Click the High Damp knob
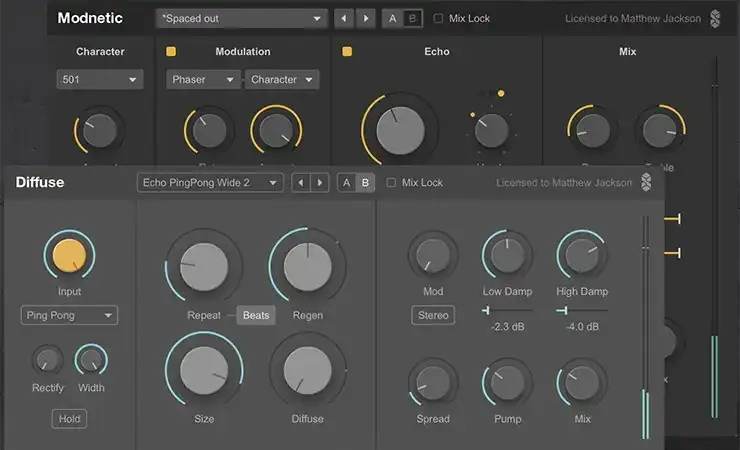 click(582, 256)
